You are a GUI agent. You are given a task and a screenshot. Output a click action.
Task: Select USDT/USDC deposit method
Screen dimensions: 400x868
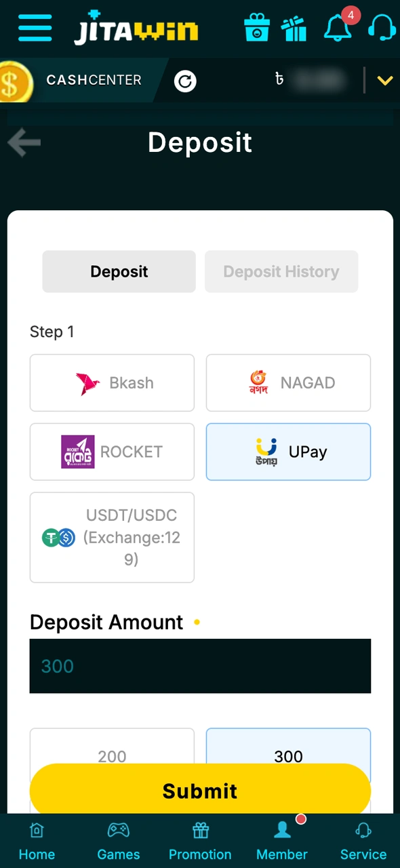click(112, 537)
